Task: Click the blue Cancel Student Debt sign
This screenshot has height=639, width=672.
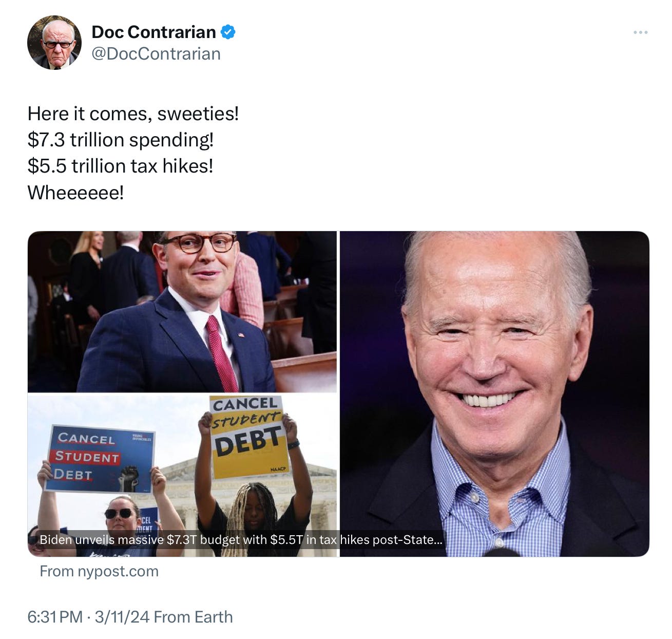Action: click(x=102, y=459)
